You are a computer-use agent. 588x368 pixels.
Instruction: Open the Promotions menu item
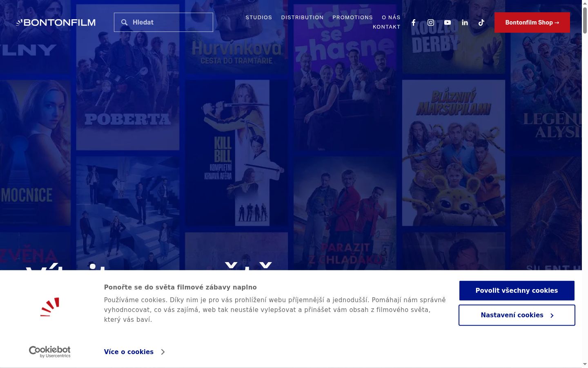[352, 18]
